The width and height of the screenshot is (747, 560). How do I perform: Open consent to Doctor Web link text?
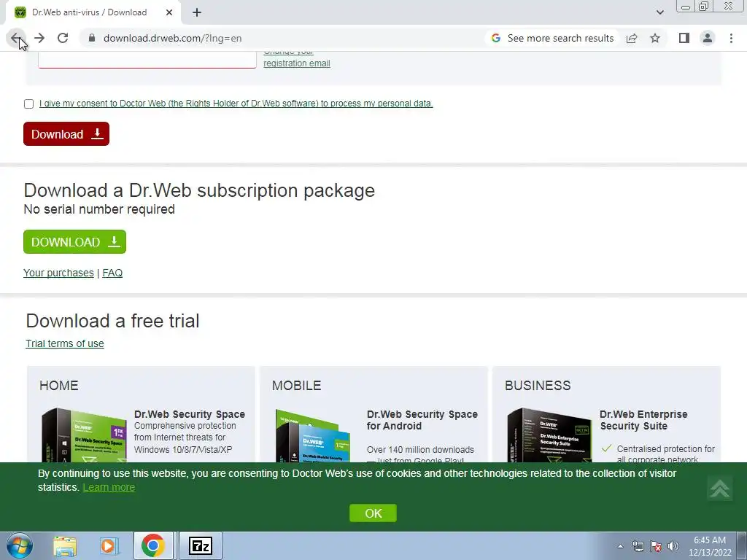tap(236, 104)
